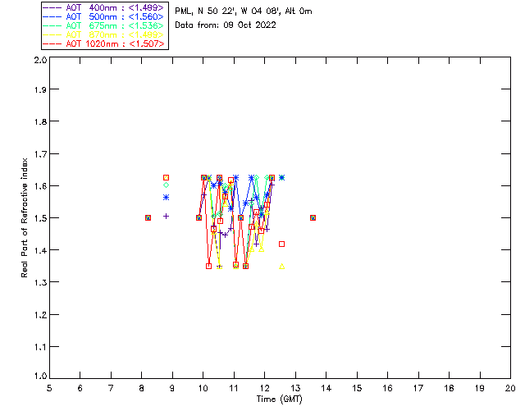Click the purple dashed line sample in legend
This screenshot has height=420, width=525.
pos(52,7)
